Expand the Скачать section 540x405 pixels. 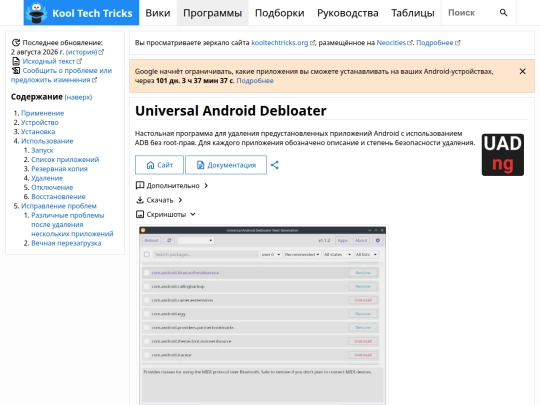159,200
